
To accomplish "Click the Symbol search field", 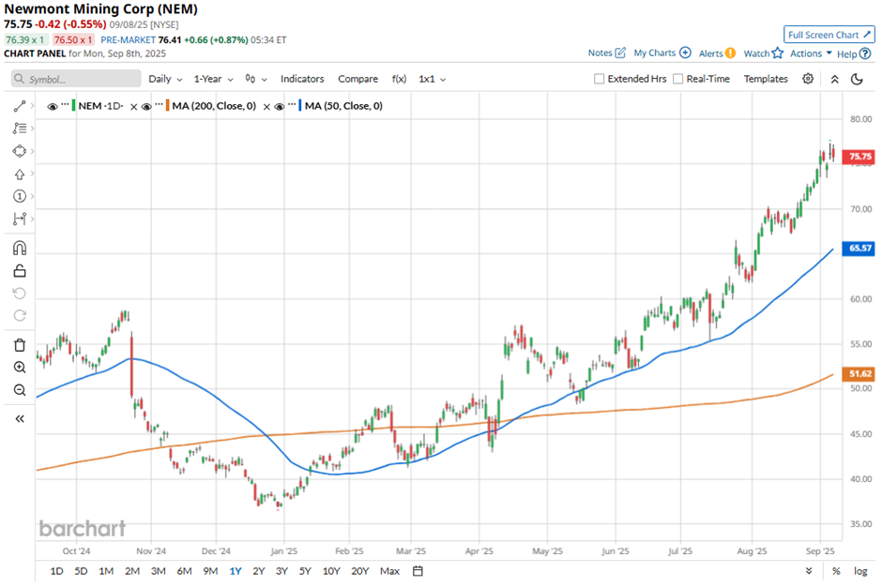I will [76, 79].
